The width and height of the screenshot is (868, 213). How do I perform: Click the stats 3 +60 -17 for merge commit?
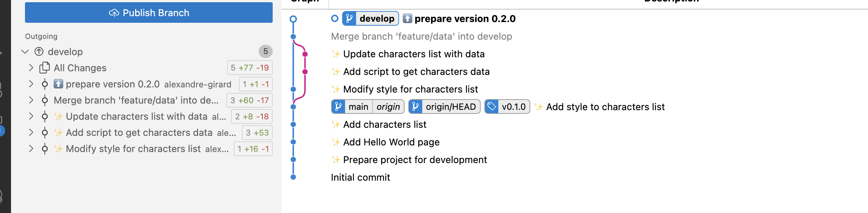(x=250, y=100)
